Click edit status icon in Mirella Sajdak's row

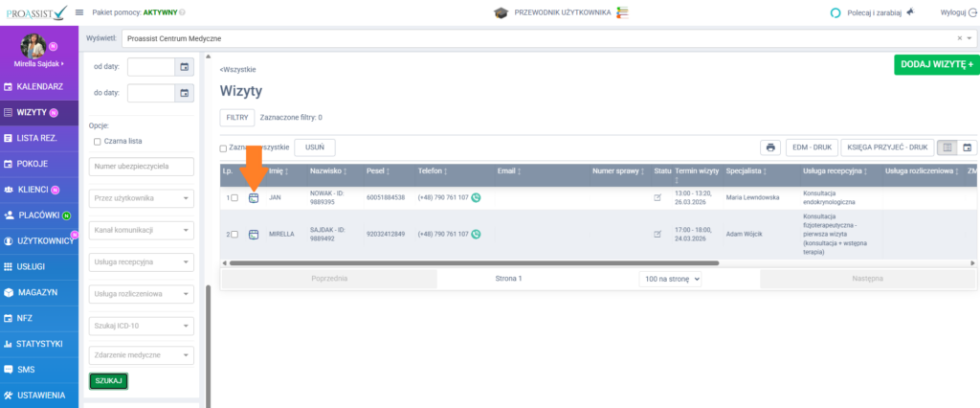coord(657,234)
